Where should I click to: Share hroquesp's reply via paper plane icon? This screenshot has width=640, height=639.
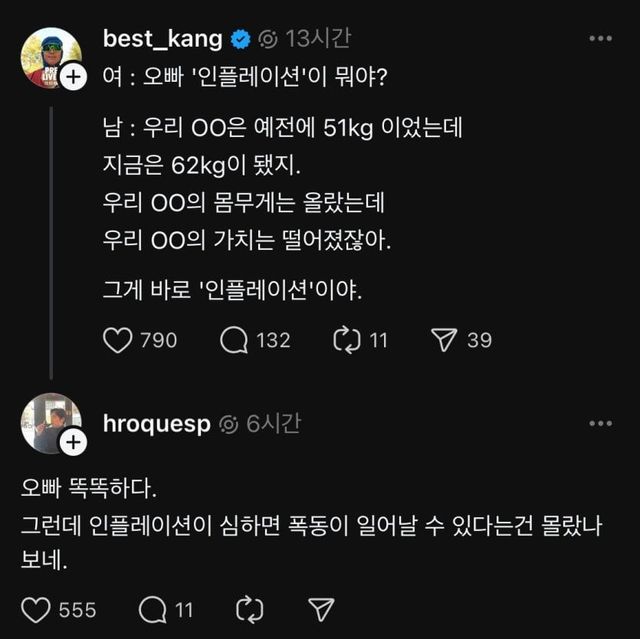coord(320,609)
